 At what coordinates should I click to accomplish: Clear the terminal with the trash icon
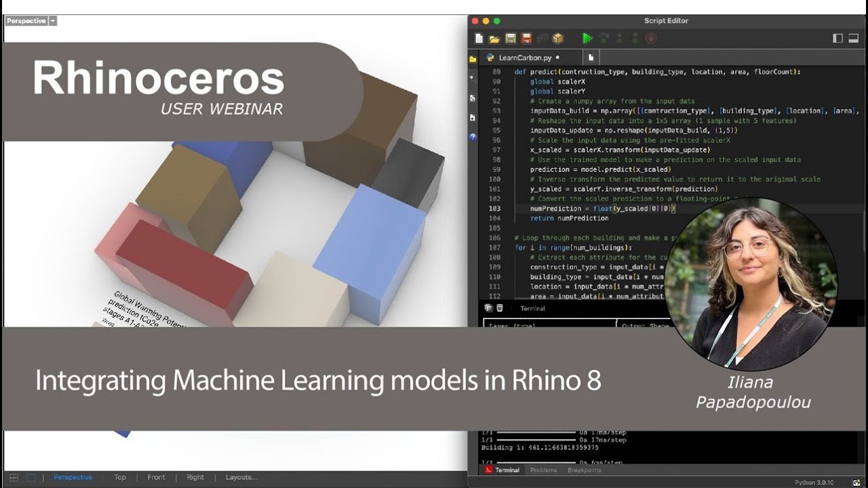point(500,308)
